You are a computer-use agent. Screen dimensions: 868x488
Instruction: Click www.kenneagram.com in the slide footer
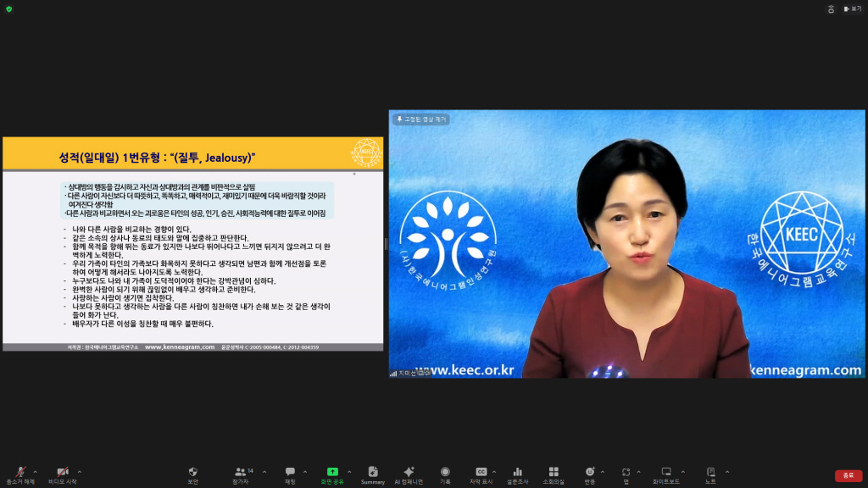pos(180,347)
